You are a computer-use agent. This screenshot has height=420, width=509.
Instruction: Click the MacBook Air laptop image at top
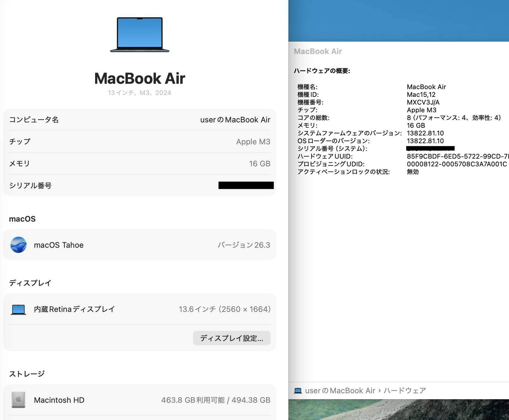tap(140, 35)
